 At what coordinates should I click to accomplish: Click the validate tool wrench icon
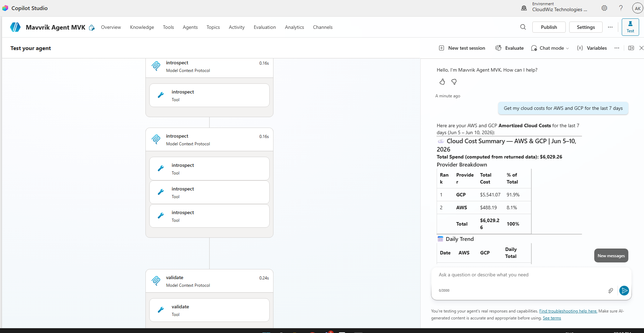[x=161, y=310]
